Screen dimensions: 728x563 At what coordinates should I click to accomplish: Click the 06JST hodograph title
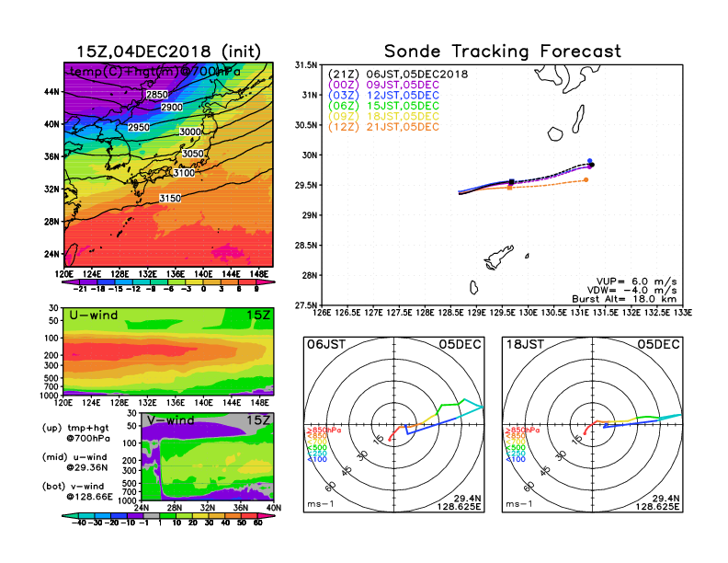325,344
